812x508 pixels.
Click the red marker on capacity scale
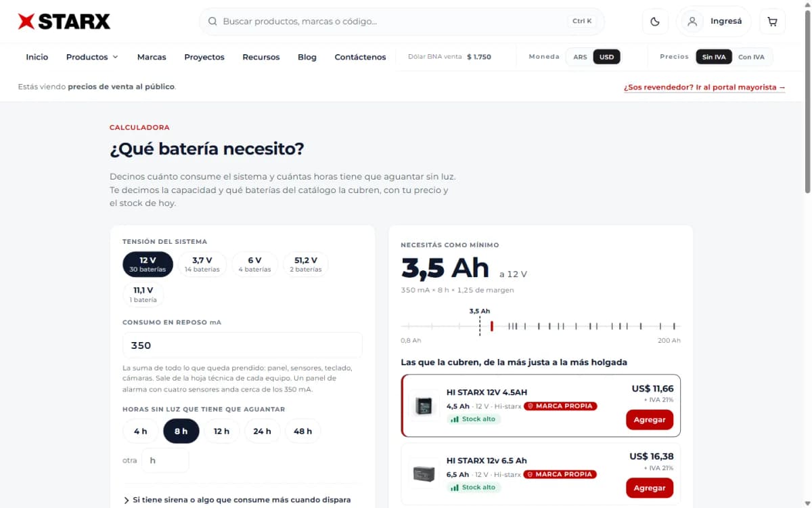coord(492,326)
